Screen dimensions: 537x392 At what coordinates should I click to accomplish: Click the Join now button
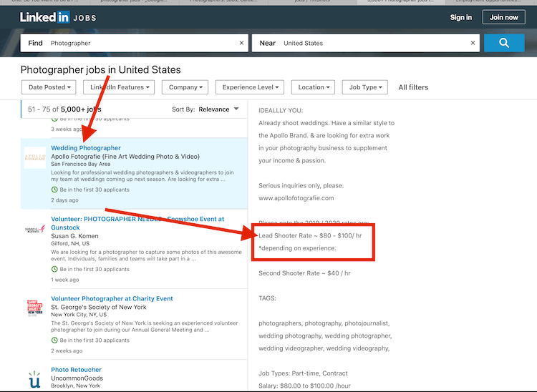[503, 17]
